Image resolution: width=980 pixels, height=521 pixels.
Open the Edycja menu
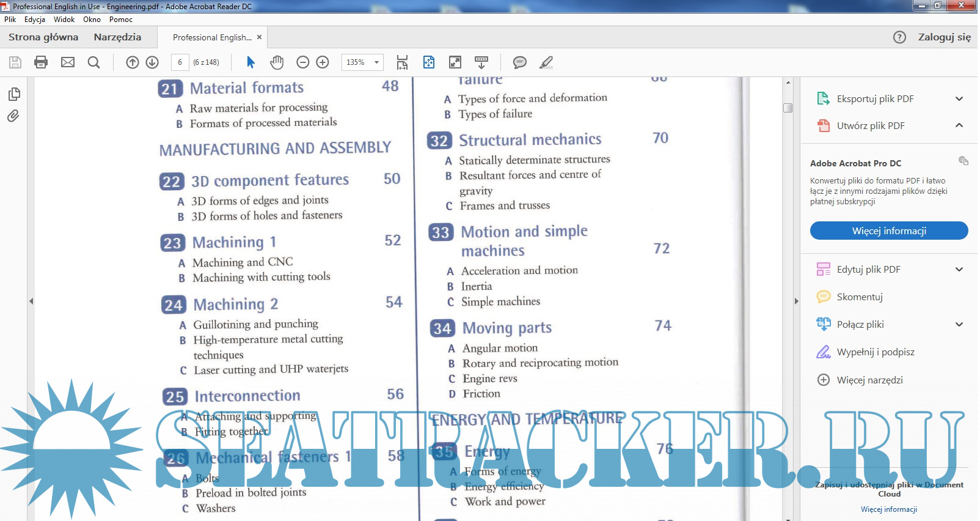coord(35,20)
